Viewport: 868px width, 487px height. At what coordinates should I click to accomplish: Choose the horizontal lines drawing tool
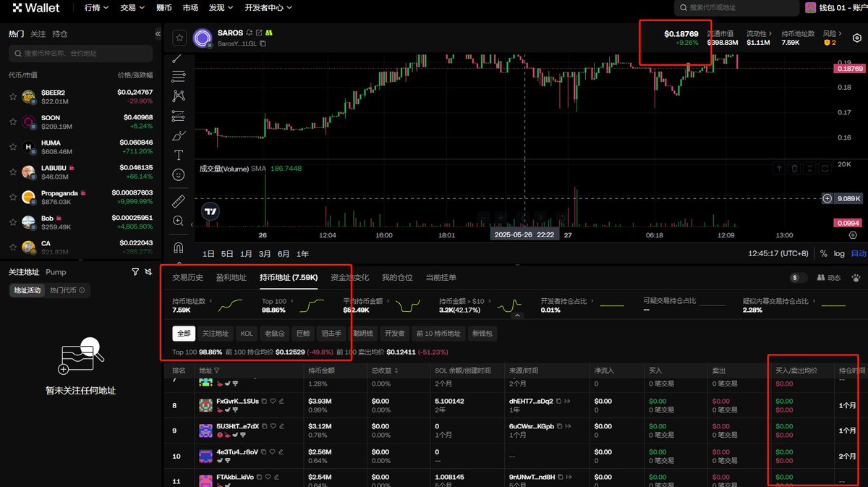coord(178,77)
